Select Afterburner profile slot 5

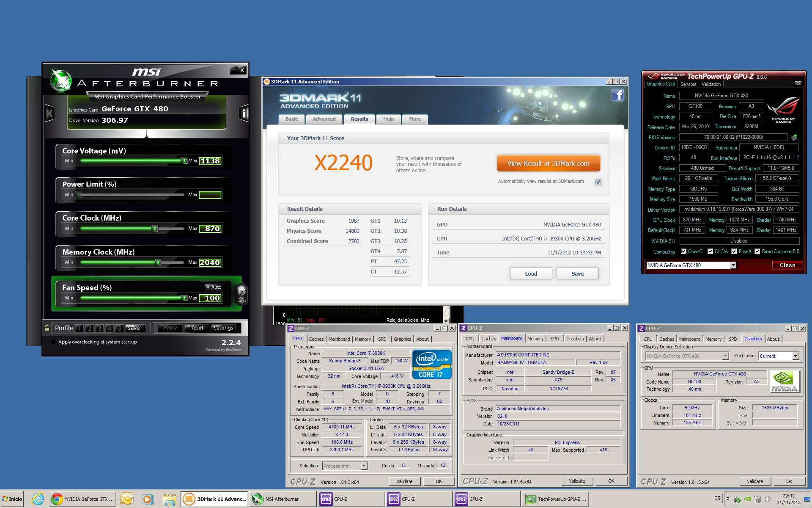(x=120, y=328)
